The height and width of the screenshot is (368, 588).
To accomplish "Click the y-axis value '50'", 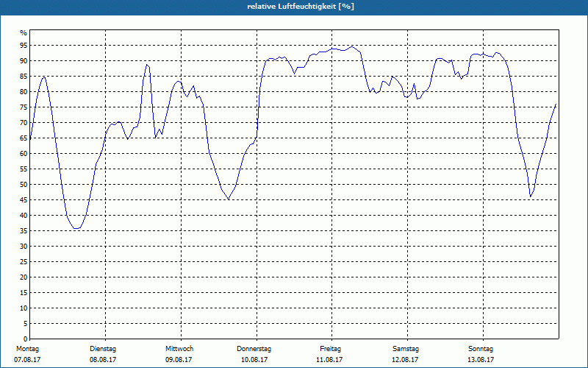I will point(24,185).
